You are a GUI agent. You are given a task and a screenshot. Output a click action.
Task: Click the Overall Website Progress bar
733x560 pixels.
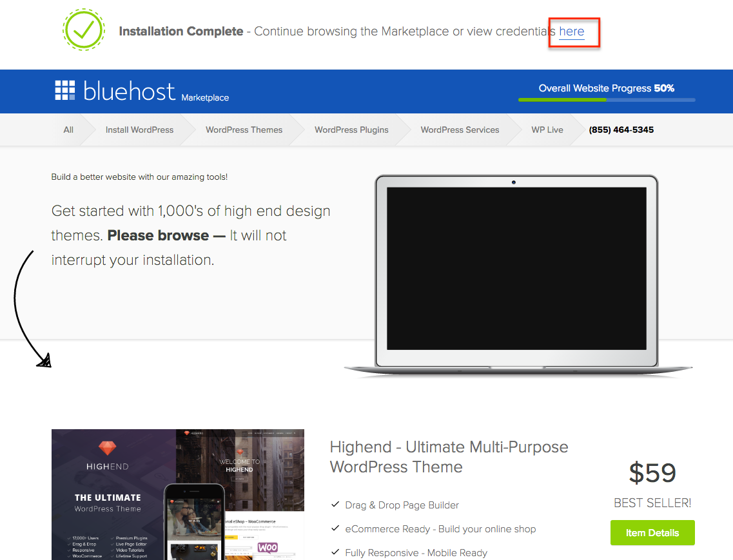[x=607, y=100]
